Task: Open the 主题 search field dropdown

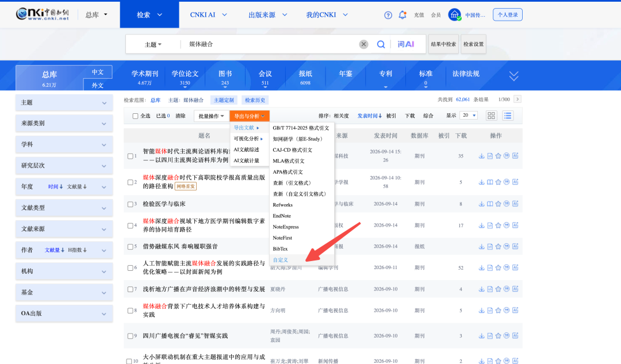Action: 153,44
